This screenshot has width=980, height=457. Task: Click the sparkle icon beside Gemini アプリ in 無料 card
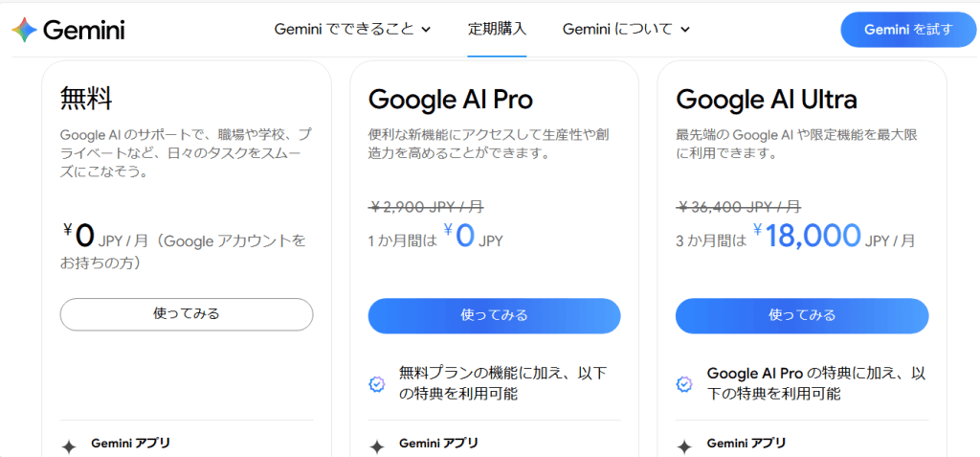coord(69,447)
